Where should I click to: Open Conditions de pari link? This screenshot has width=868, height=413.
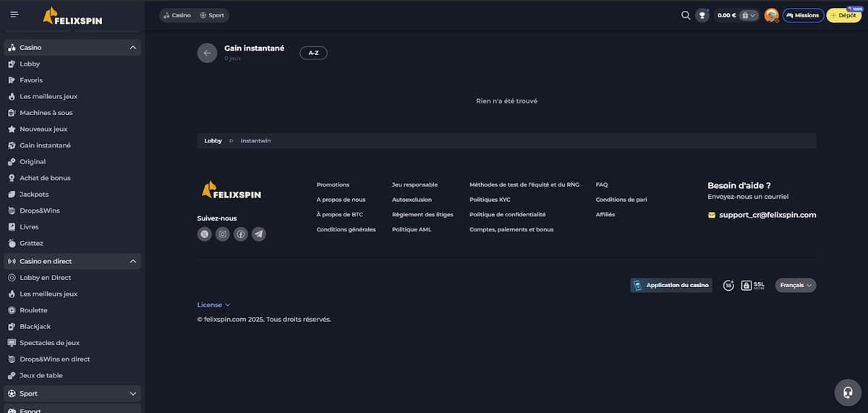coord(621,200)
